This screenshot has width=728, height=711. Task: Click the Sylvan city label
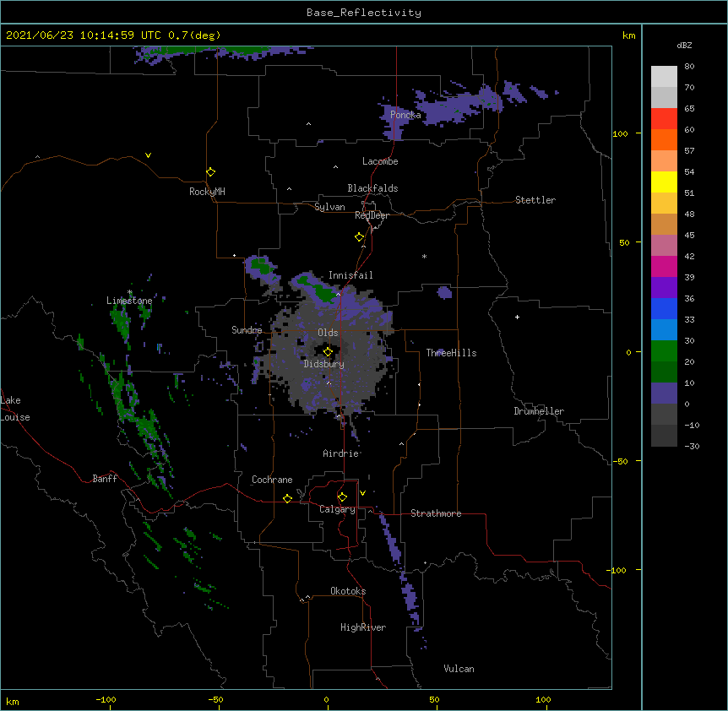click(x=329, y=207)
